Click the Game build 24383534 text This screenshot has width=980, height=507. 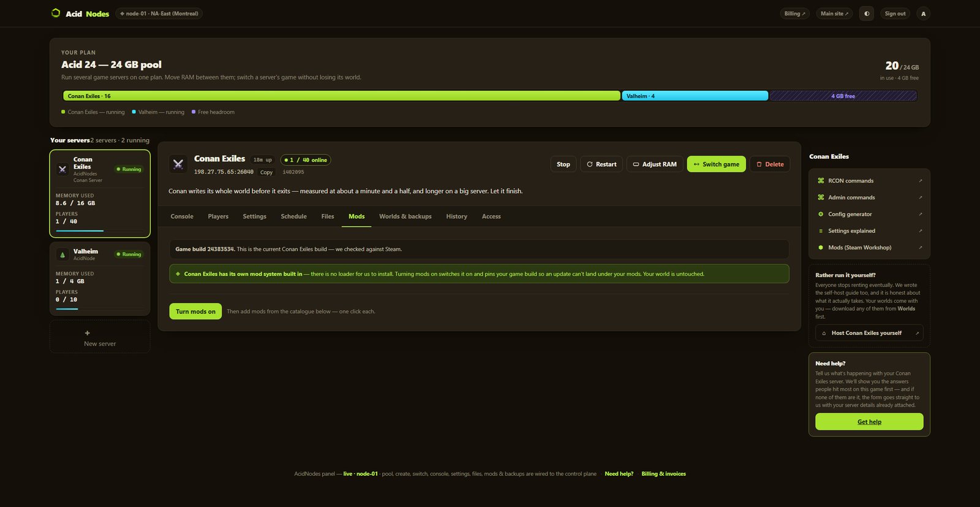[205, 250]
